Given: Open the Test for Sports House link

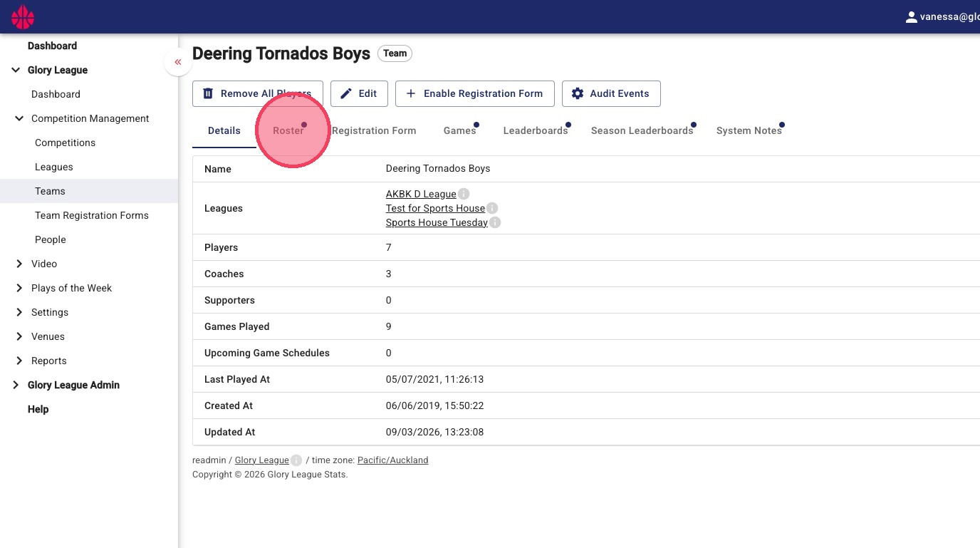Looking at the screenshot, I should click(435, 208).
